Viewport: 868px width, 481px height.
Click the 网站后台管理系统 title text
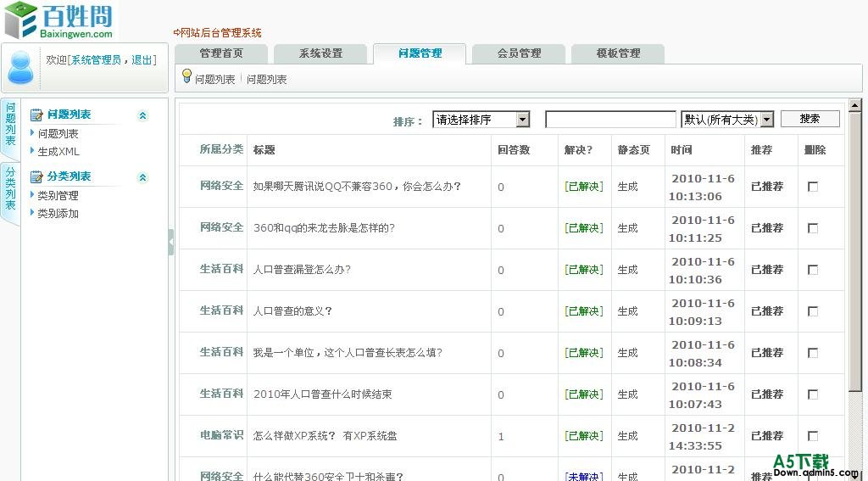[x=221, y=33]
